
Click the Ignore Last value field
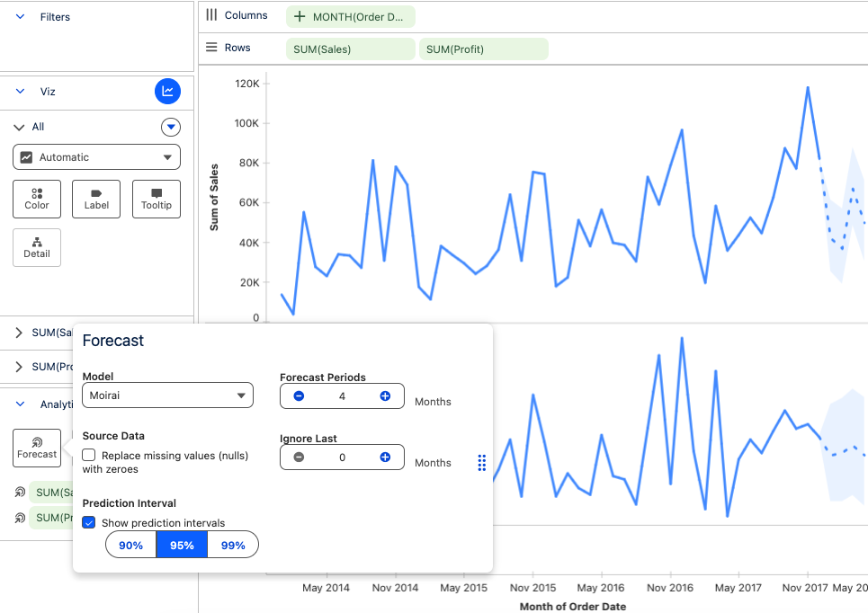point(342,457)
